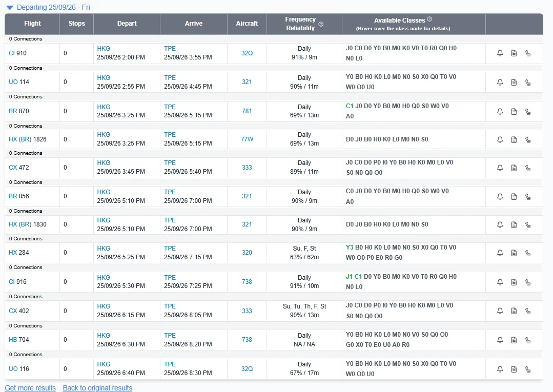Click the Depart column header
Screen dimensions: 553x392
pyautogui.click(x=127, y=24)
